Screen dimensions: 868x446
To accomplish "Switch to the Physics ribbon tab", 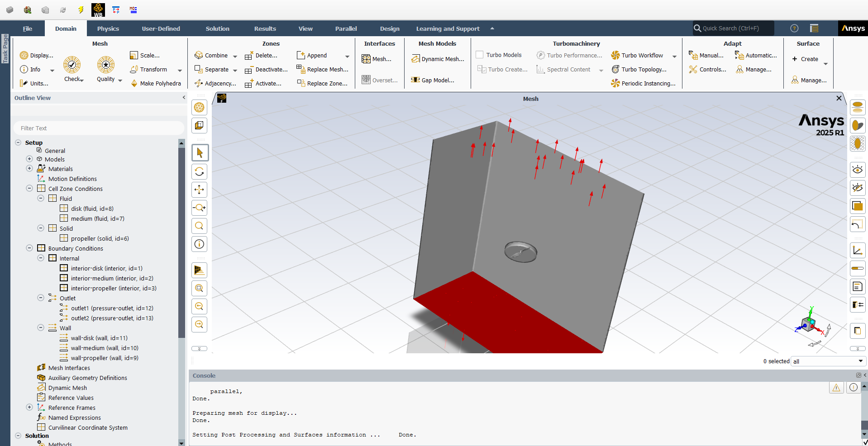I will click(x=108, y=28).
